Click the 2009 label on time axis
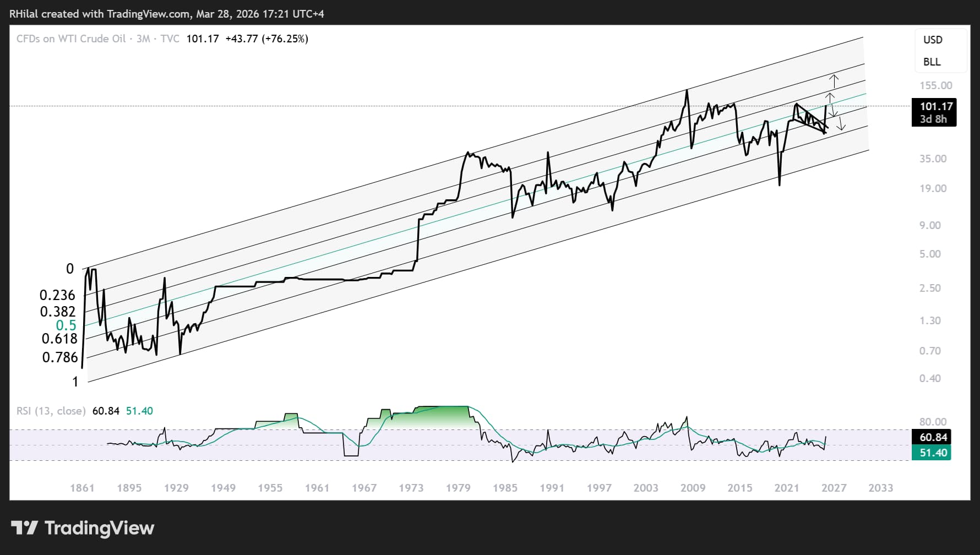The image size is (980, 555). (693, 488)
